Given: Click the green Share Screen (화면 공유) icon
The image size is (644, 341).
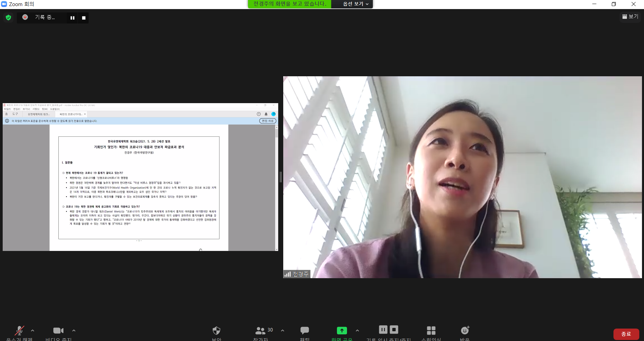Looking at the screenshot, I should (342, 331).
